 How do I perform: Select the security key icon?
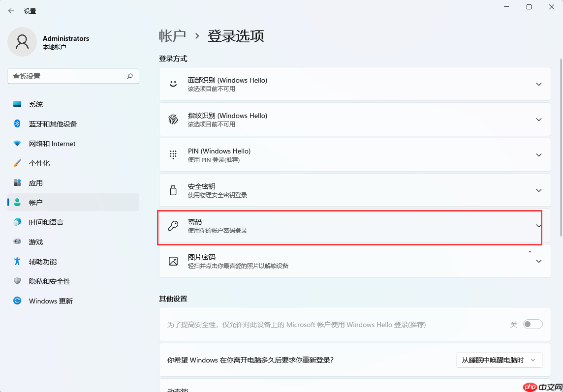[173, 190]
